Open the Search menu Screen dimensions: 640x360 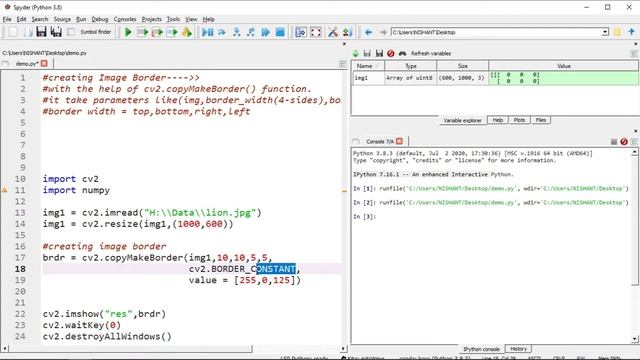40,19
